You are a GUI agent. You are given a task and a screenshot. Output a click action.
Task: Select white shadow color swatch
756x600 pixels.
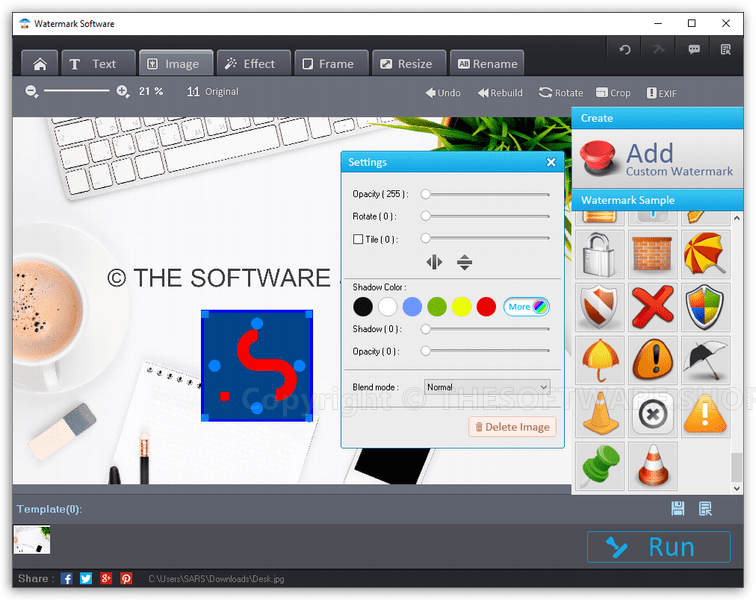tap(388, 307)
